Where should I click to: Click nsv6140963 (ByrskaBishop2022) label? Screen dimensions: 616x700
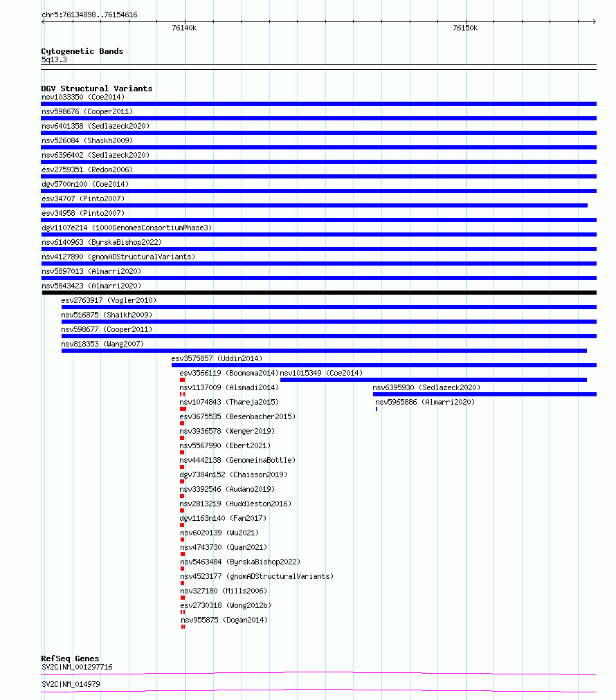[102, 242]
